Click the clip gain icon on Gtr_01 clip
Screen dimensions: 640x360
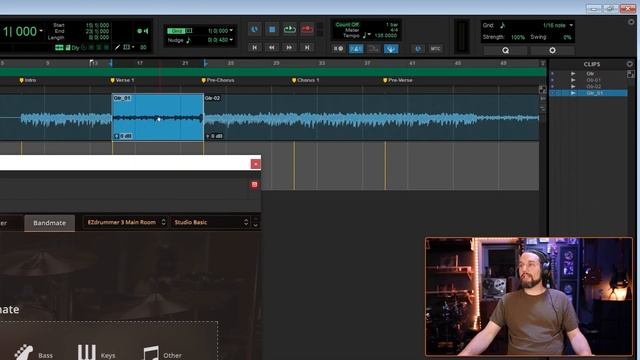tap(116, 136)
